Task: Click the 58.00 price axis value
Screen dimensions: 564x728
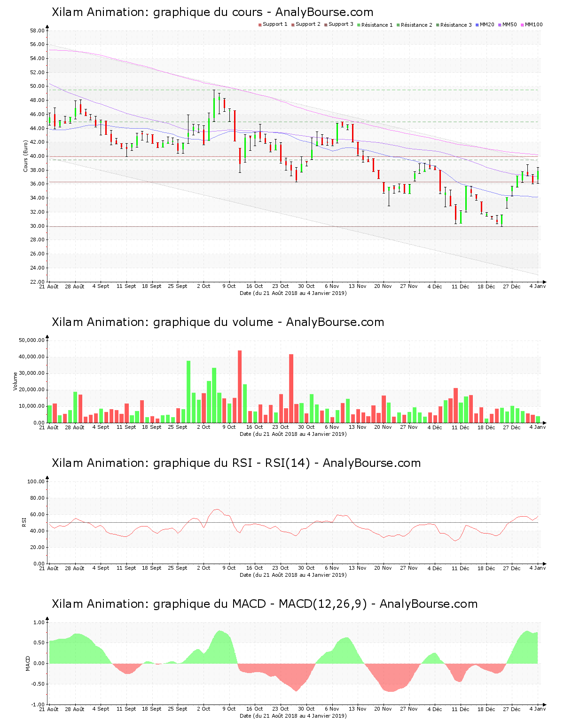Action: 37,31
